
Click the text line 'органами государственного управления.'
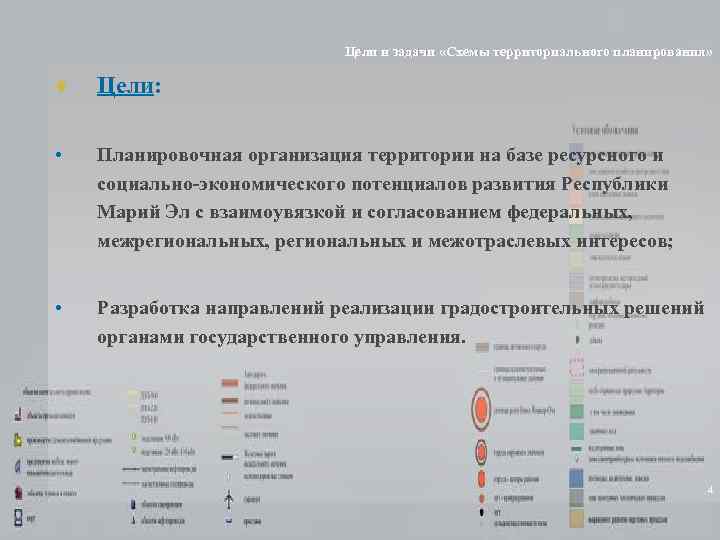point(281,337)
